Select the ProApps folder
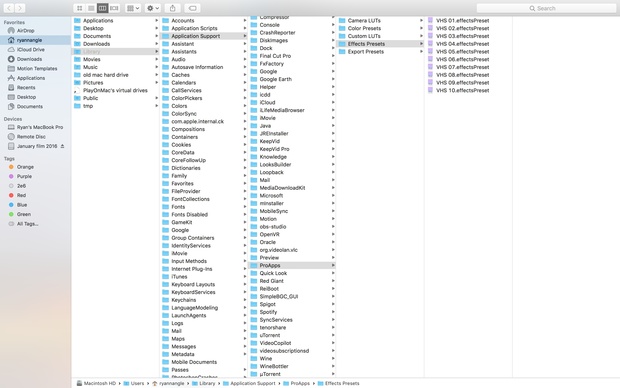The width and height of the screenshot is (620, 388). [x=292, y=265]
